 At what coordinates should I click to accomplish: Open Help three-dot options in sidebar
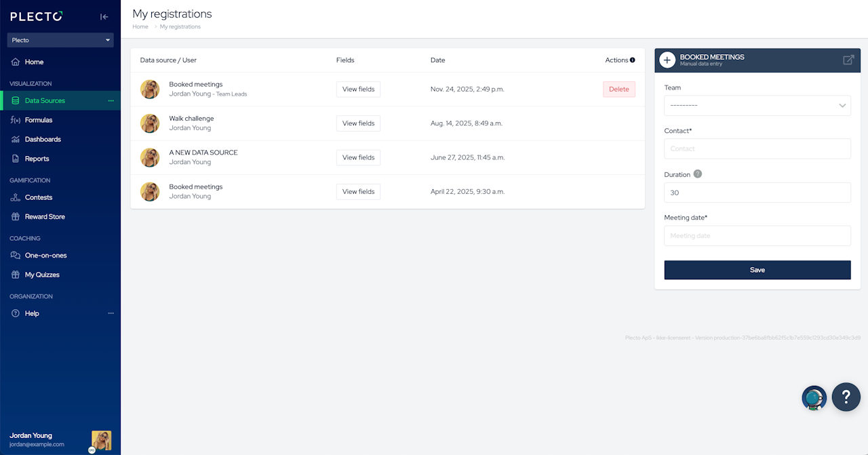[x=111, y=313]
